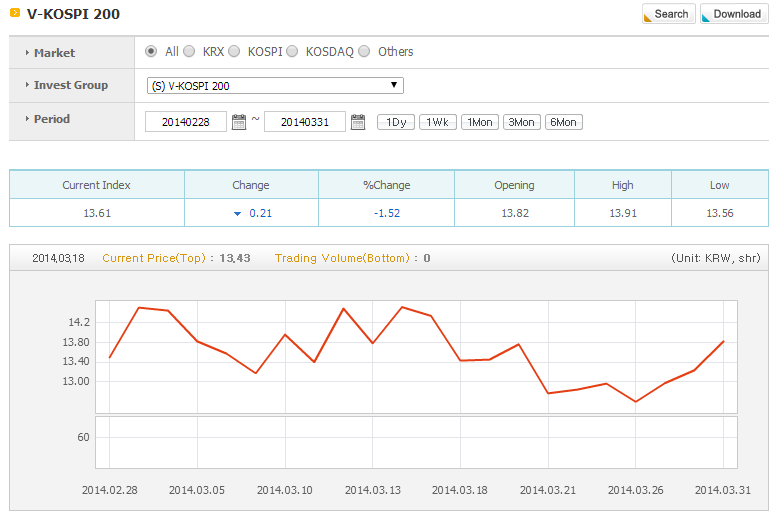
Task: Open the end date calendar picker icon
Action: 358,122
